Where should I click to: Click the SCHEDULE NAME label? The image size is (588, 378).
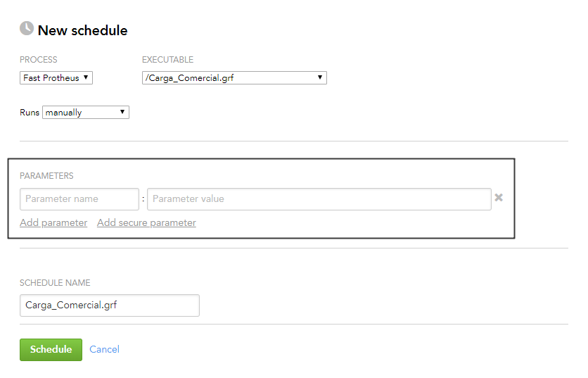55,283
